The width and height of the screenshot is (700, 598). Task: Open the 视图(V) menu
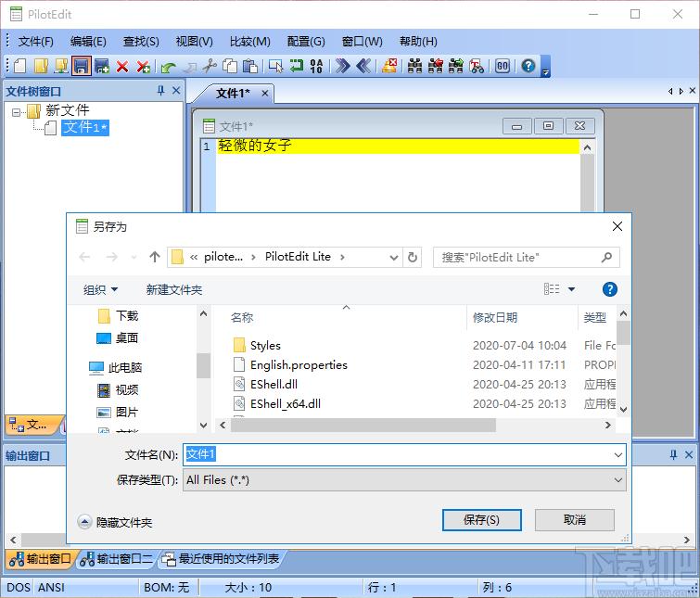pos(194,42)
